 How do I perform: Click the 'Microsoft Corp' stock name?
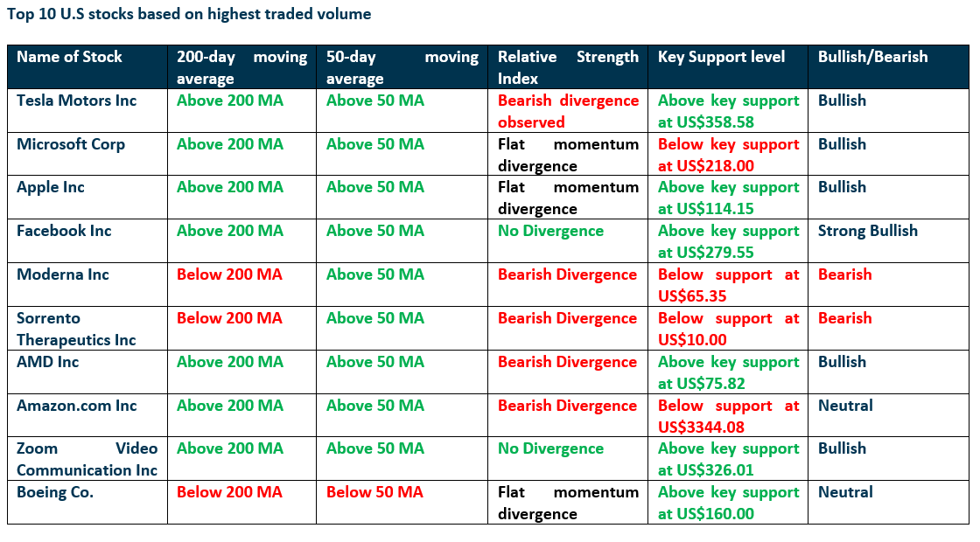click(71, 144)
